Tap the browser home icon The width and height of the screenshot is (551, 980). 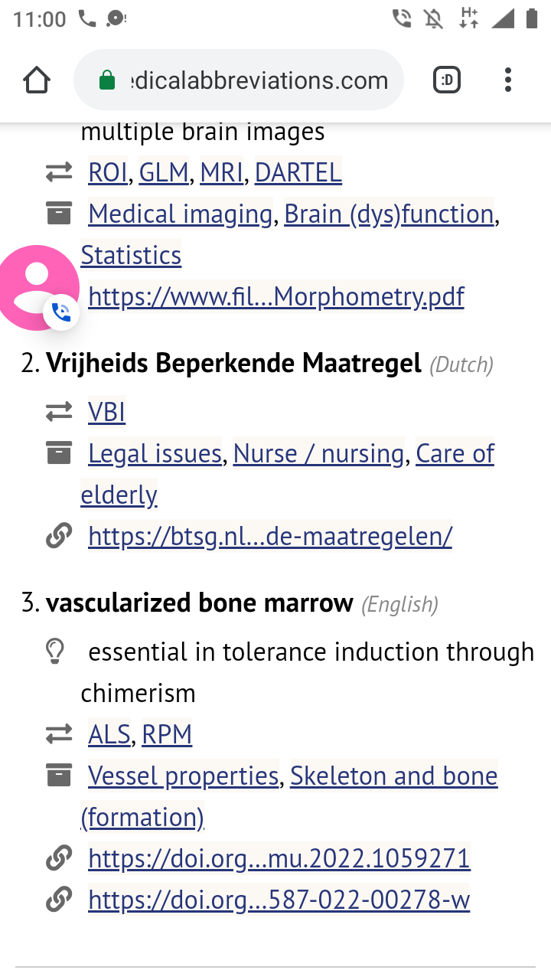tap(37, 80)
